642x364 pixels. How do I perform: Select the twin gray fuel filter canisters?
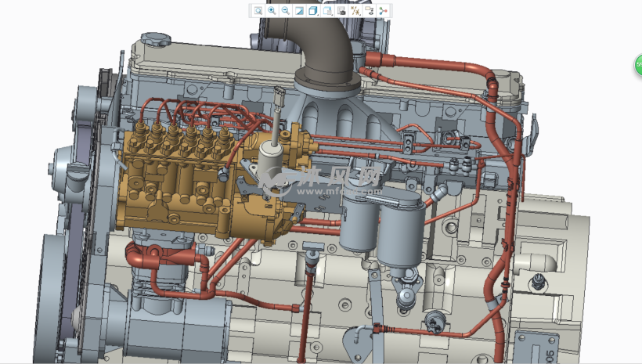(384, 223)
